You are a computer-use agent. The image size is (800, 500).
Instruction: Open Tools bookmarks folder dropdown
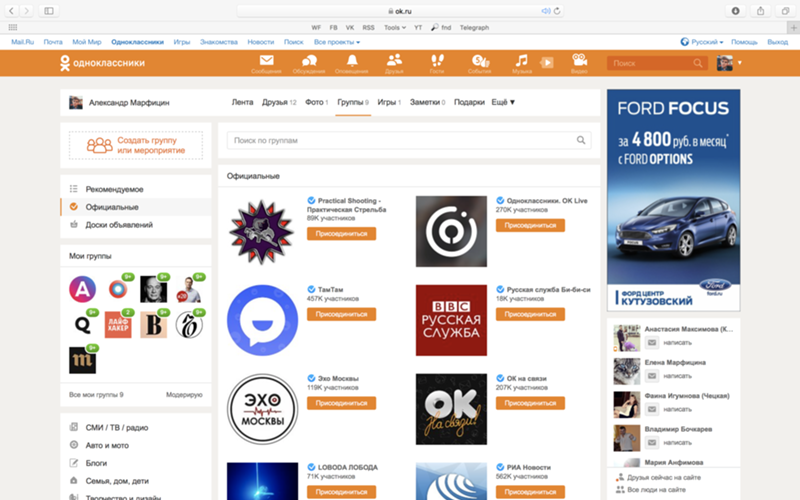[x=395, y=28]
